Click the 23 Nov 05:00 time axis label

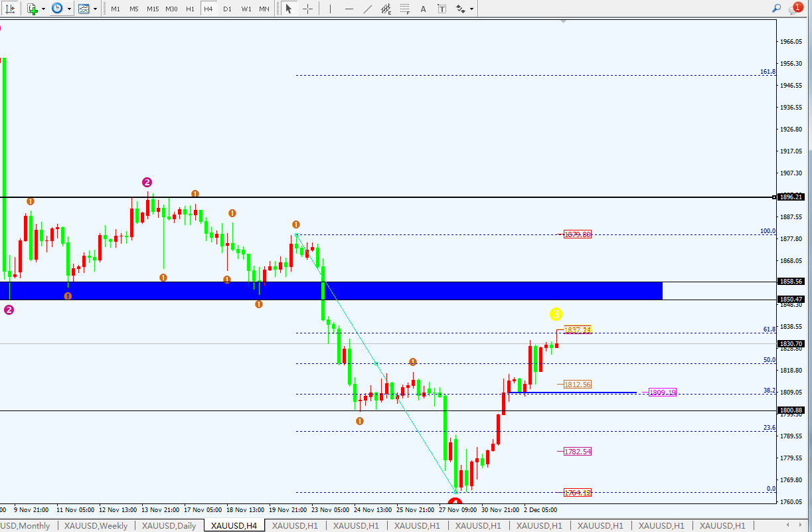click(331, 510)
